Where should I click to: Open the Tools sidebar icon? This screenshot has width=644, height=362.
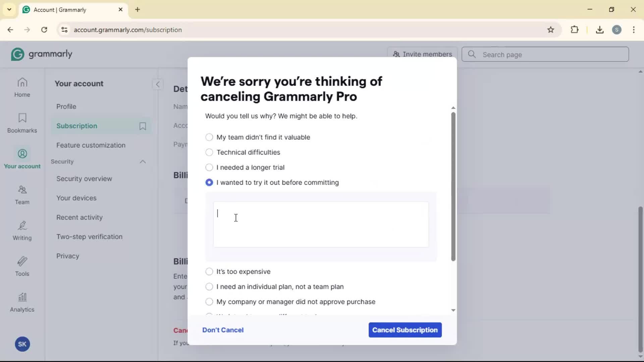click(x=22, y=266)
